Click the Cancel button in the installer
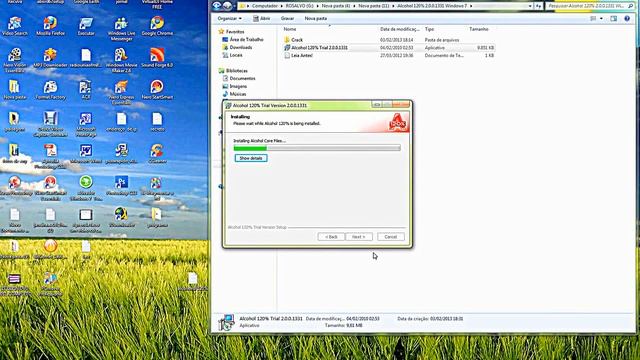 pos(391,237)
